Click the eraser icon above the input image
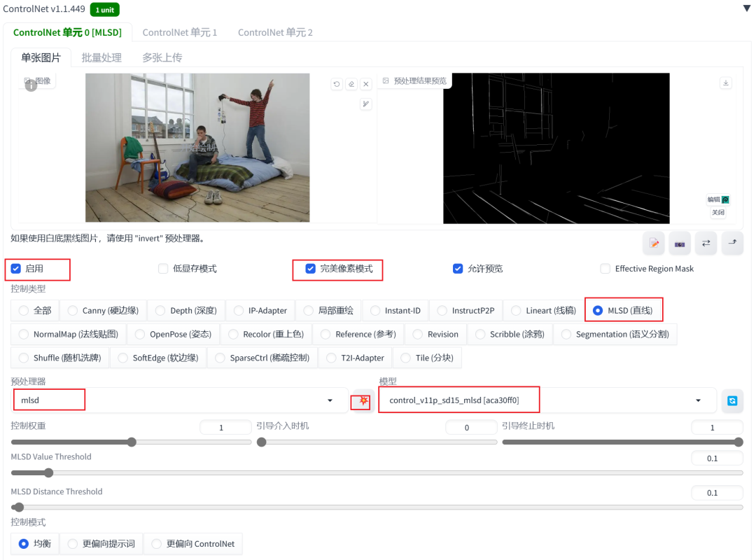This screenshot has width=756, height=560. pyautogui.click(x=351, y=84)
